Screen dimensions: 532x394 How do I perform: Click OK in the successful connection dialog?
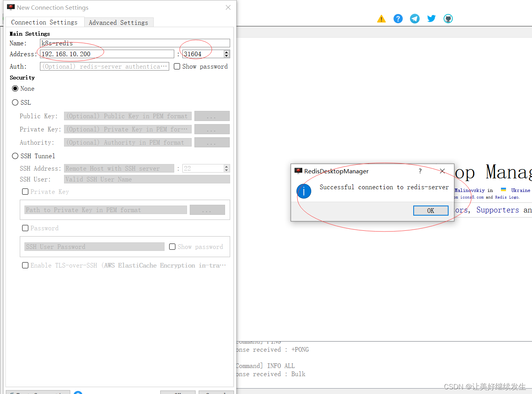coord(431,211)
